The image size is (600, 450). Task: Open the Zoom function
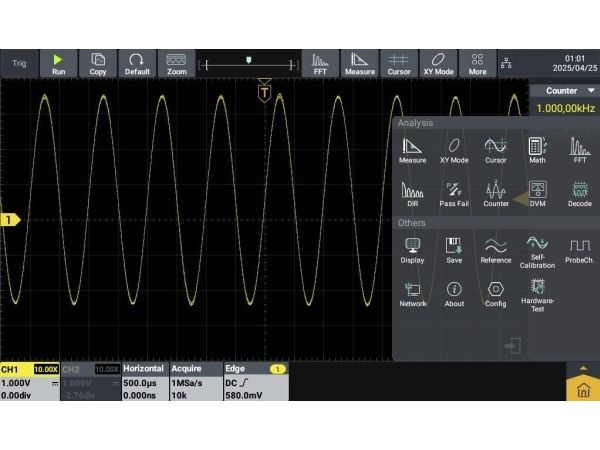click(176, 64)
